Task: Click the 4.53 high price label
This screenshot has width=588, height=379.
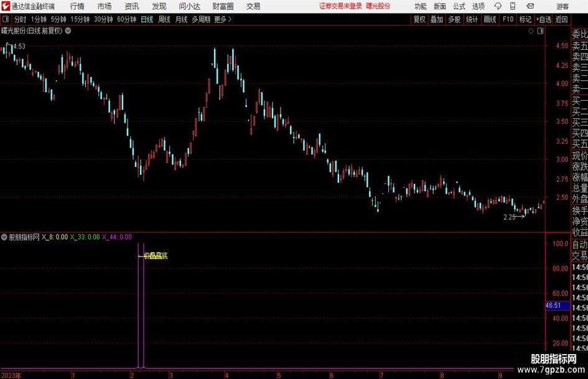Action: pyautogui.click(x=19, y=46)
